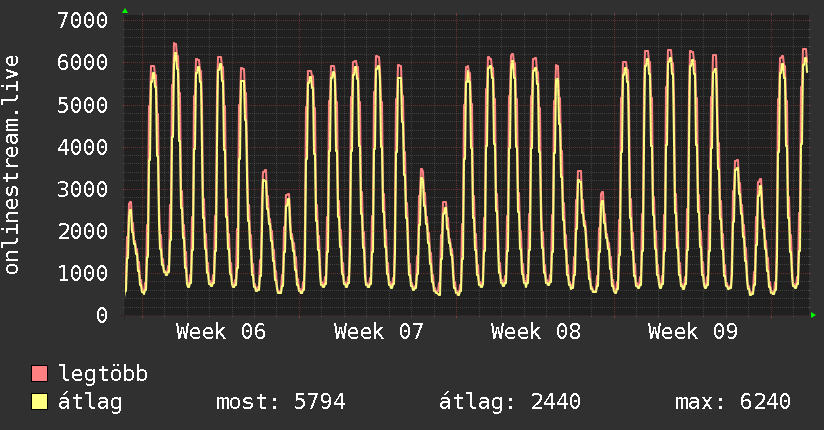The height and width of the screenshot is (430, 824).
Task: Click the red legtöbb legend swatch
Action: click(x=39, y=374)
